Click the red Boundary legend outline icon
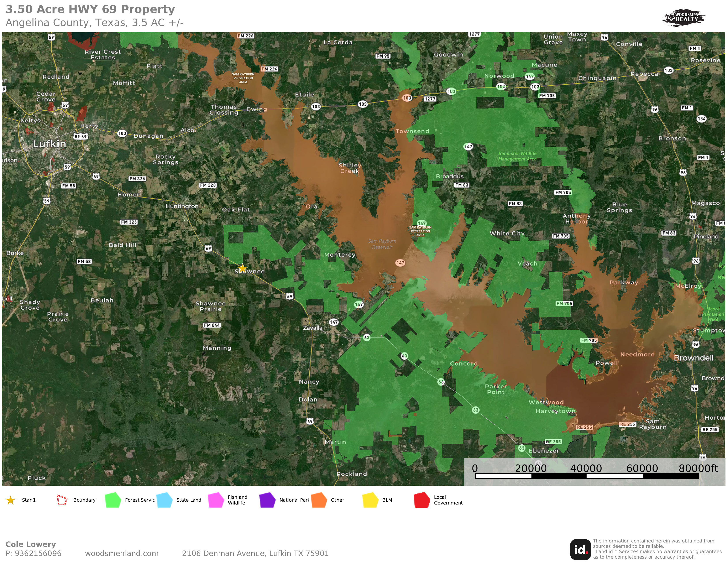This screenshot has height=563, width=728. (x=62, y=500)
